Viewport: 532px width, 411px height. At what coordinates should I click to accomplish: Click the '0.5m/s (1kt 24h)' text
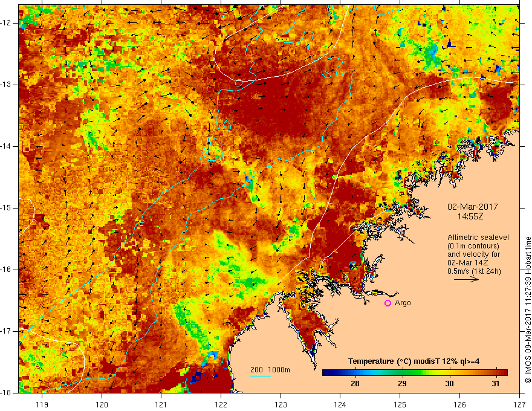[x=474, y=271]
